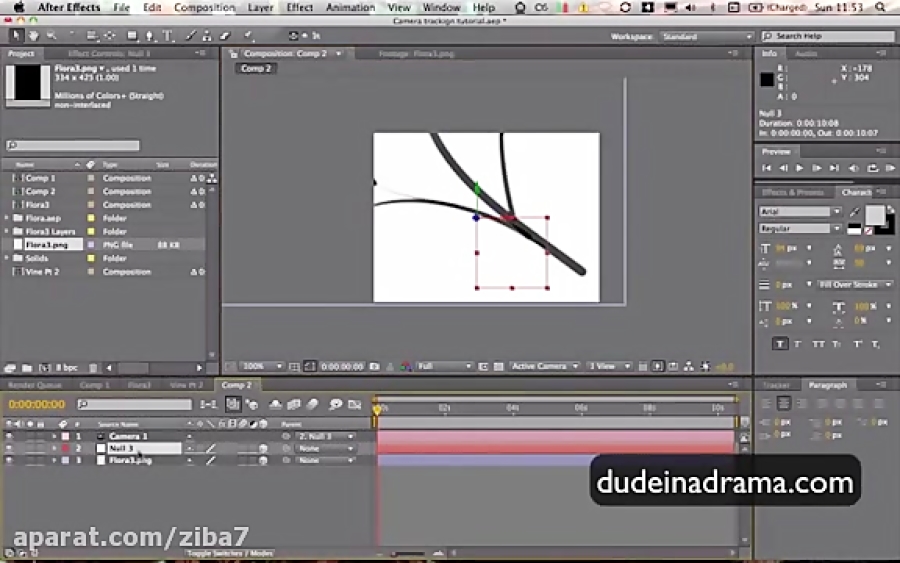
Task: Click the fill color swatch in Character panel
Action: coord(875,215)
